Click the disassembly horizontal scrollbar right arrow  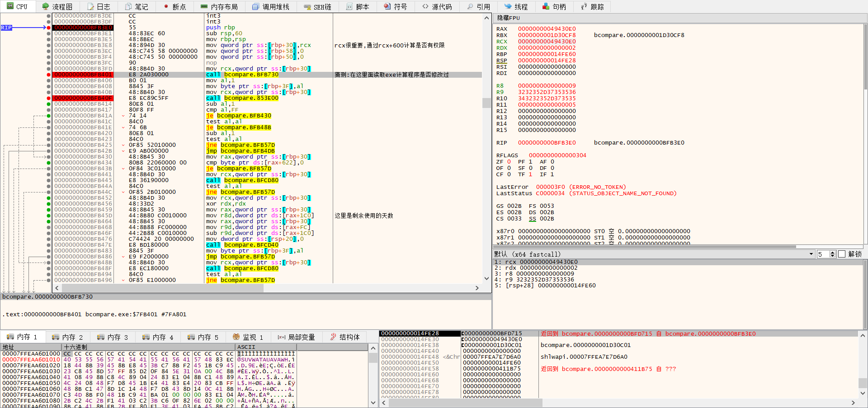(x=477, y=288)
